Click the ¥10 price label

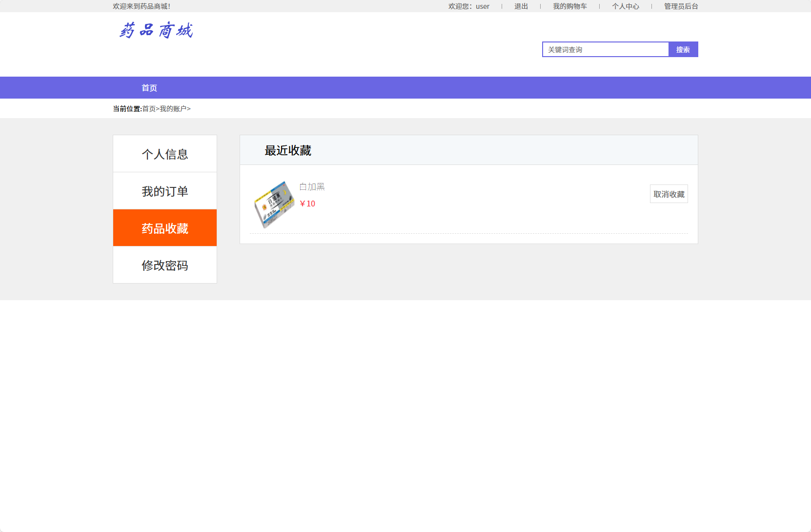click(308, 204)
